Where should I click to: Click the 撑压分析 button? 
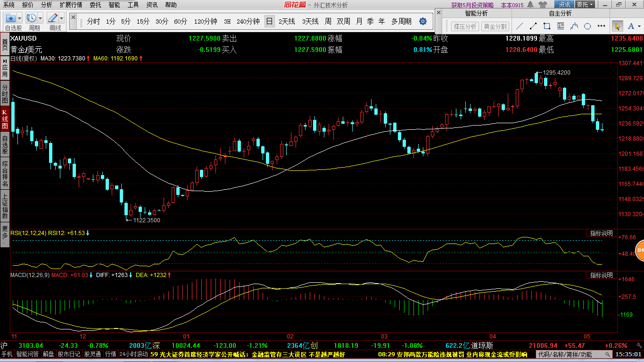(x=465, y=26)
